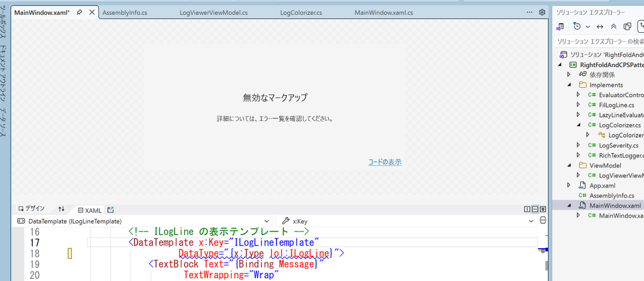This screenshot has height=281, width=644.
Task: Expand the 依存関係 node
Action: coord(569,75)
